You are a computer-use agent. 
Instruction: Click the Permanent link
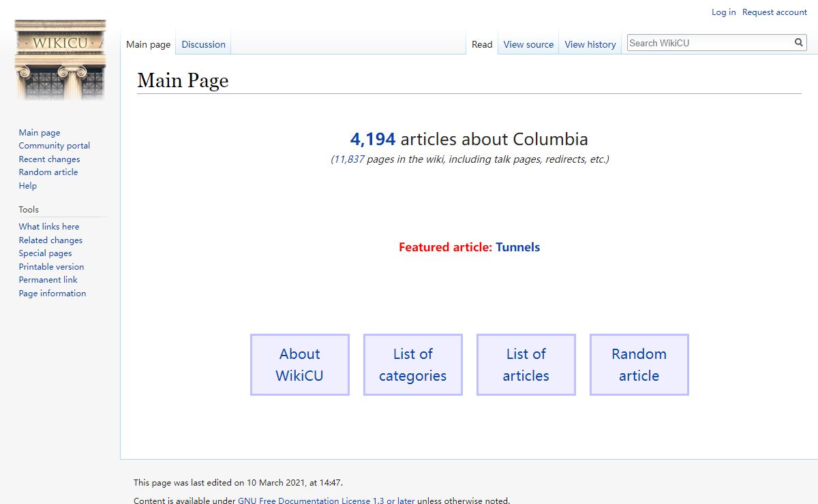(x=48, y=280)
